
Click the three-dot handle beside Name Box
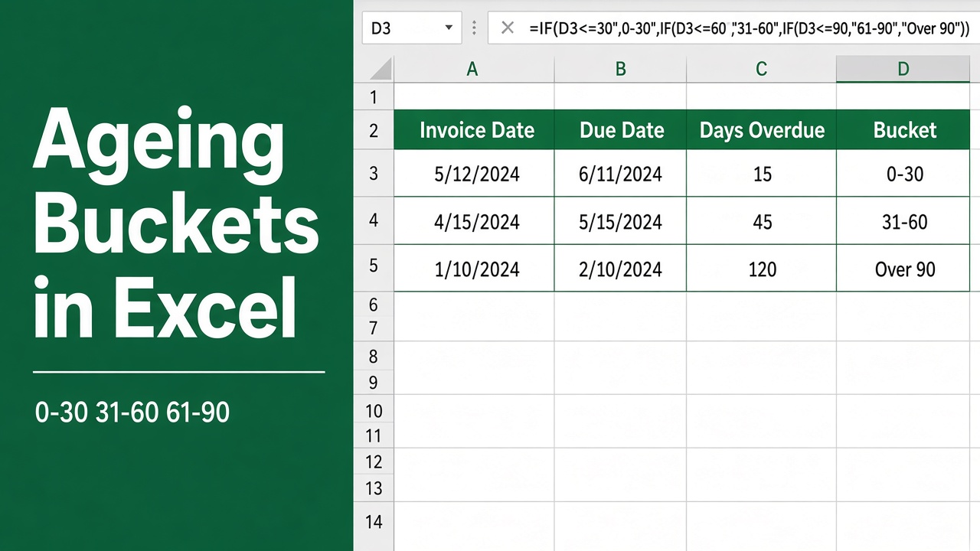pyautogui.click(x=475, y=28)
